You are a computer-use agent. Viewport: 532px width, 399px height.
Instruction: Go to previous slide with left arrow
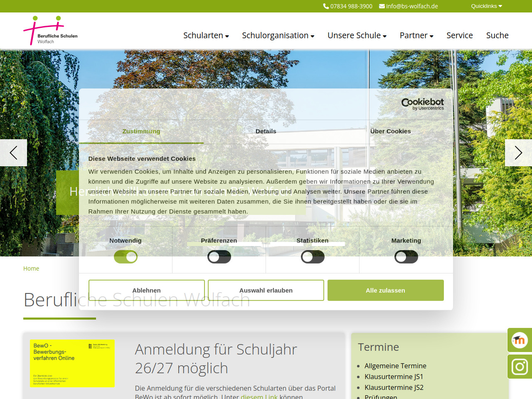[13, 153]
